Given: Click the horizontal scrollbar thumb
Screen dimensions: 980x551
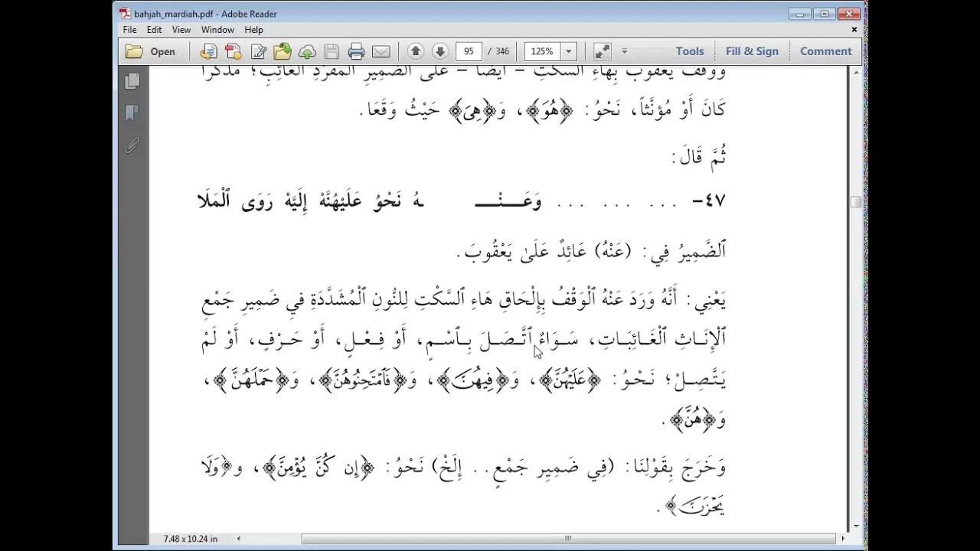Looking at the screenshot, I should (569, 539).
